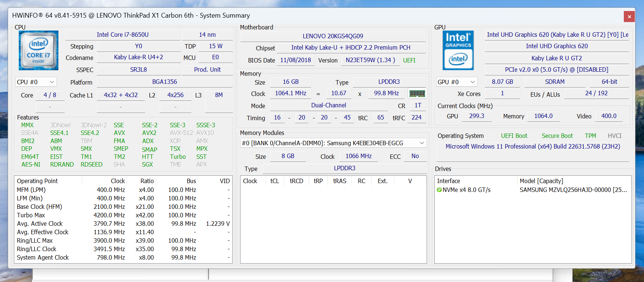Click the 24 / 192 EUs value

596,93
